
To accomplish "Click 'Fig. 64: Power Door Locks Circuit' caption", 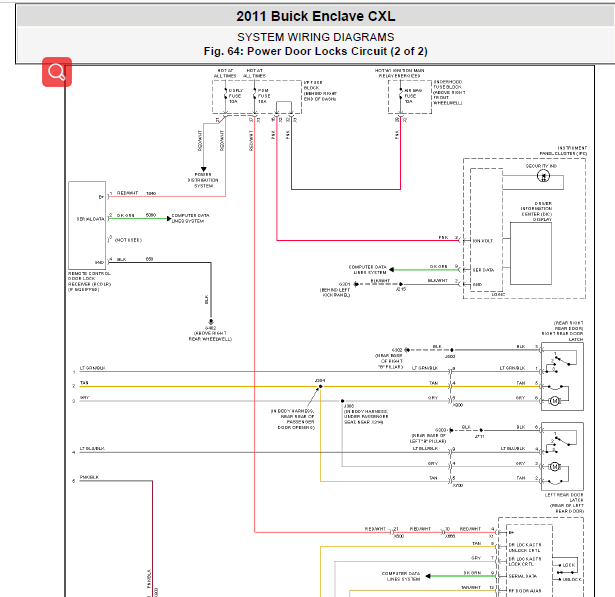I will coord(315,51).
